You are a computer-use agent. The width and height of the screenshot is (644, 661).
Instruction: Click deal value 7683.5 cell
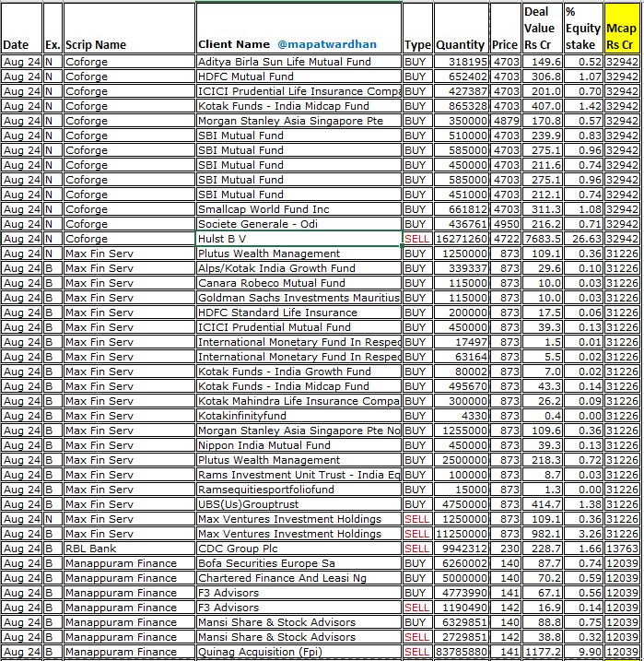click(x=543, y=239)
